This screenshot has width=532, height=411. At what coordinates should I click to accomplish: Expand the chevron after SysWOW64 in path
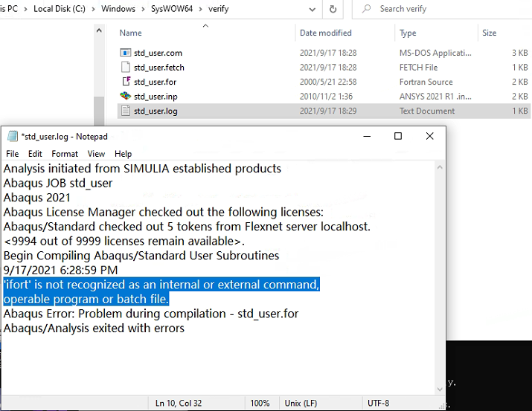click(x=200, y=9)
